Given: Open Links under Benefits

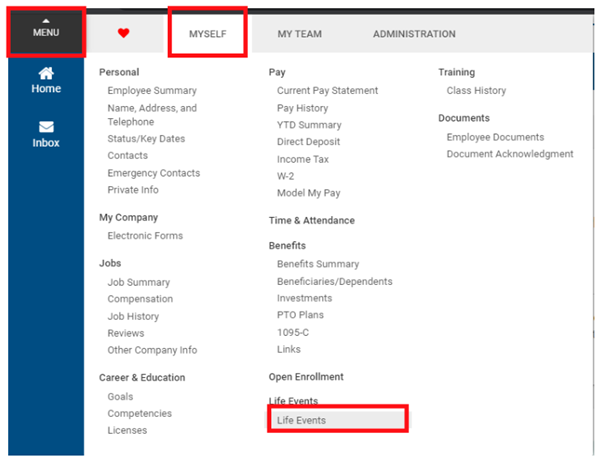Looking at the screenshot, I should (x=289, y=349).
